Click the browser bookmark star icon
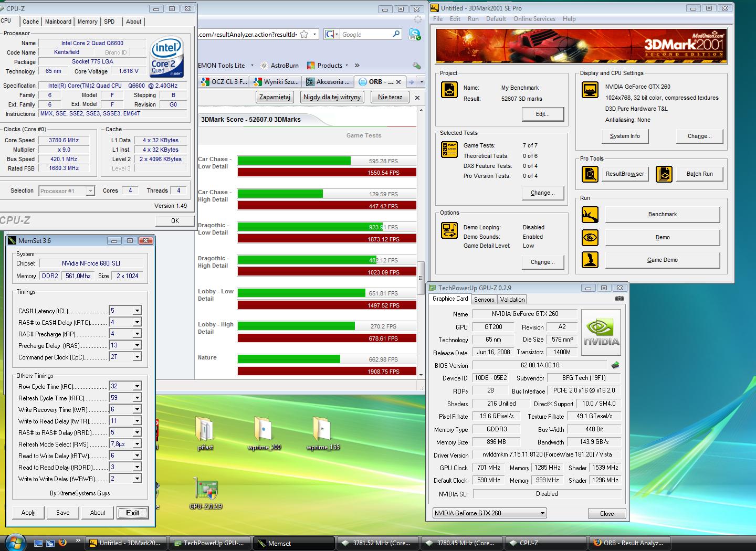The image size is (756, 551). point(304,34)
